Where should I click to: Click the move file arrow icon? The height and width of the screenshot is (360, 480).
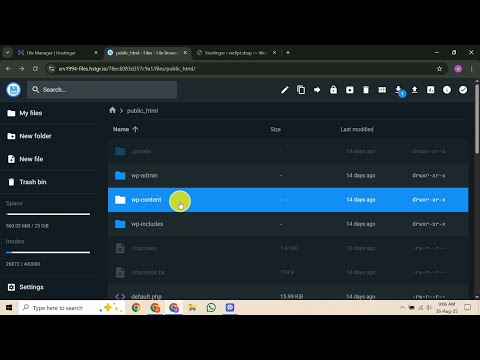click(x=317, y=90)
